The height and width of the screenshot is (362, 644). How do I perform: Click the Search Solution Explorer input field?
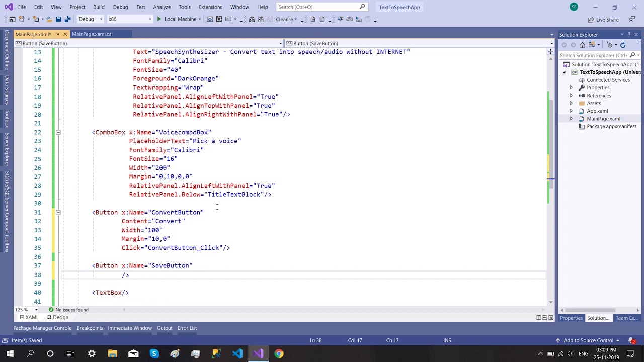594,56
